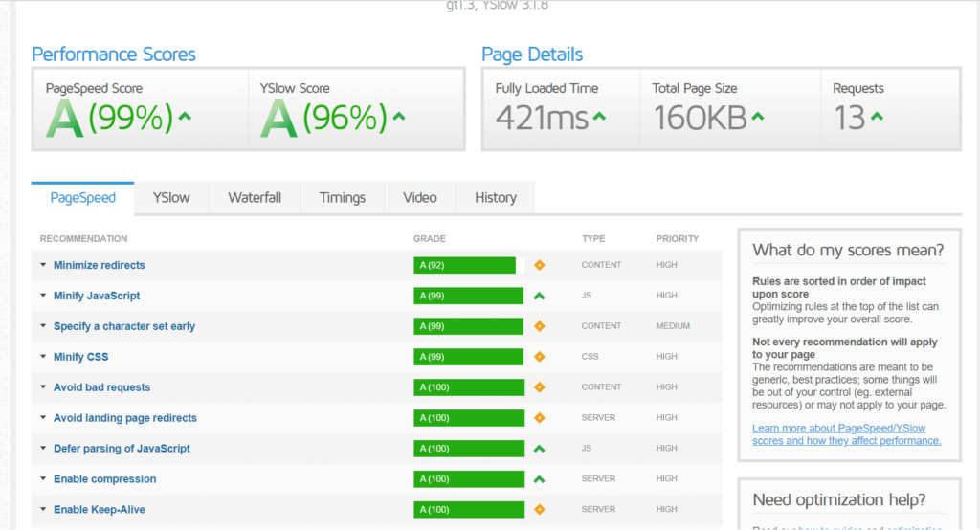Open the Minimize redirects recommendation link
980x530 pixels.
[x=99, y=265]
